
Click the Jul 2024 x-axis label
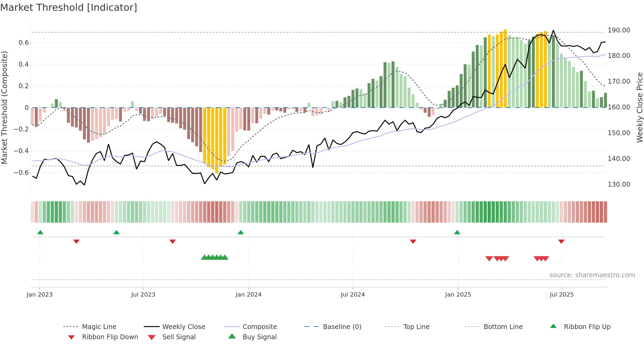pos(353,294)
